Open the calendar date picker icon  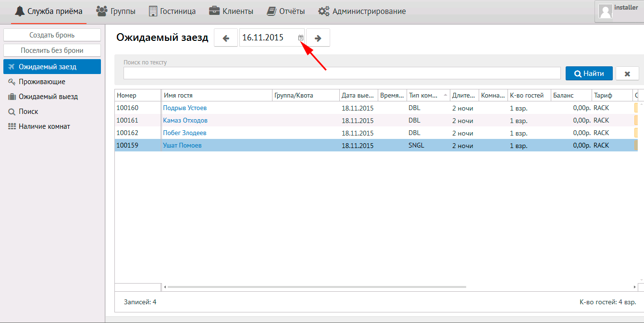click(x=301, y=37)
